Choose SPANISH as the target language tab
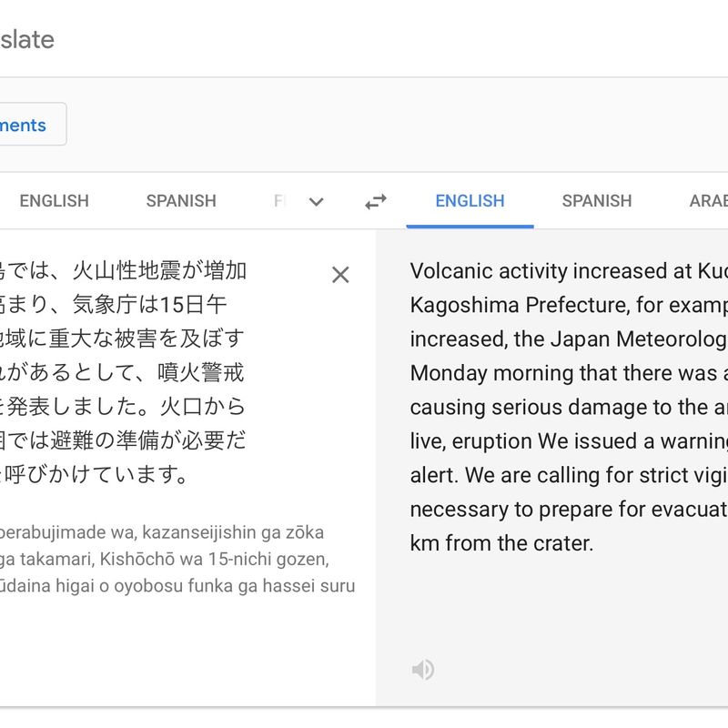728x728 pixels. [597, 201]
